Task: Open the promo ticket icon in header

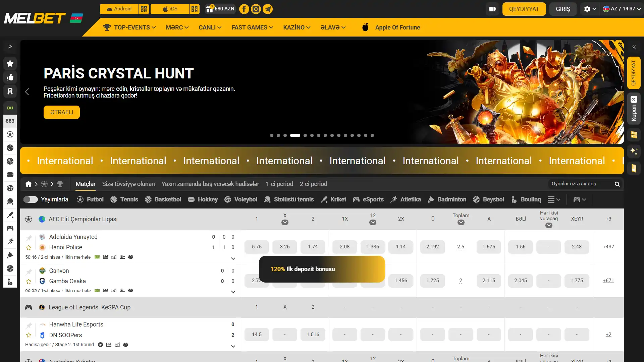Action: point(492,9)
